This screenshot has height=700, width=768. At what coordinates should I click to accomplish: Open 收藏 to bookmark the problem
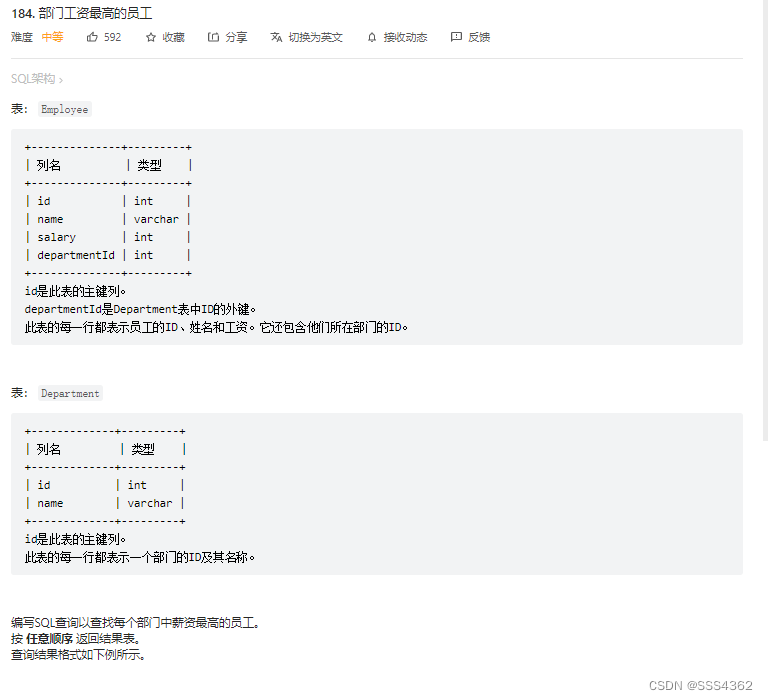(173, 37)
